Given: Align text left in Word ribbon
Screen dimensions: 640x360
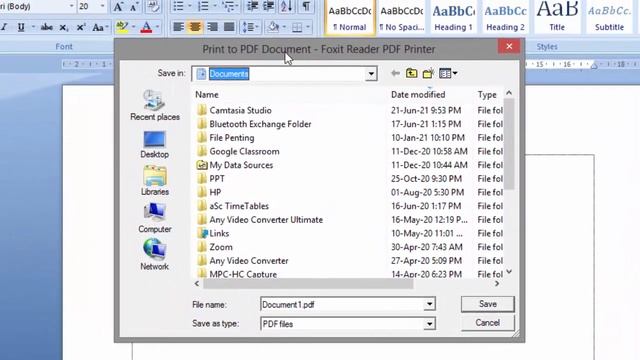Looking at the screenshot, I should (x=178, y=27).
